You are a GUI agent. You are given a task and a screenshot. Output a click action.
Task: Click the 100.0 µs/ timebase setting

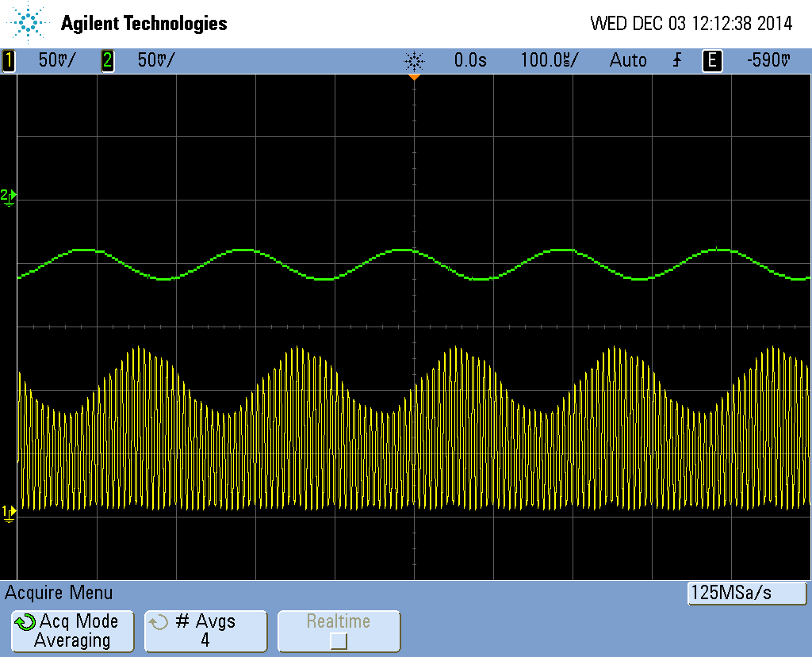pos(549,60)
